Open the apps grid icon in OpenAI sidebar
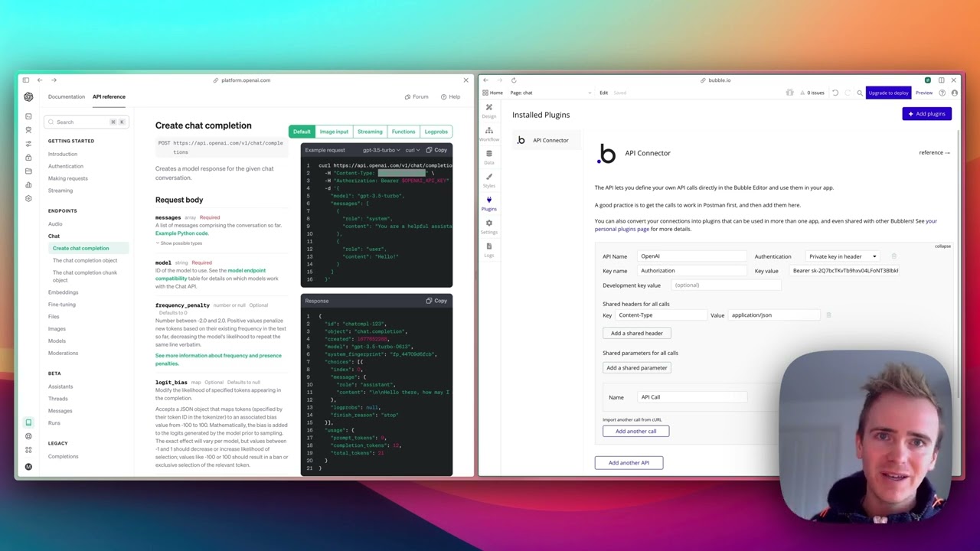This screenshot has height=551, width=980. click(28, 450)
